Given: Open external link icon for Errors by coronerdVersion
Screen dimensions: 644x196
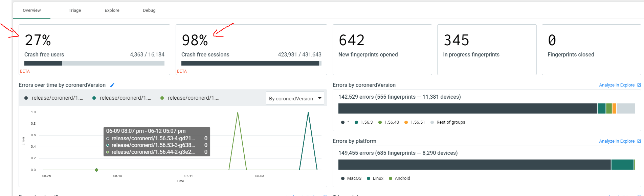Looking at the screenshot, I should pos(639,85).
